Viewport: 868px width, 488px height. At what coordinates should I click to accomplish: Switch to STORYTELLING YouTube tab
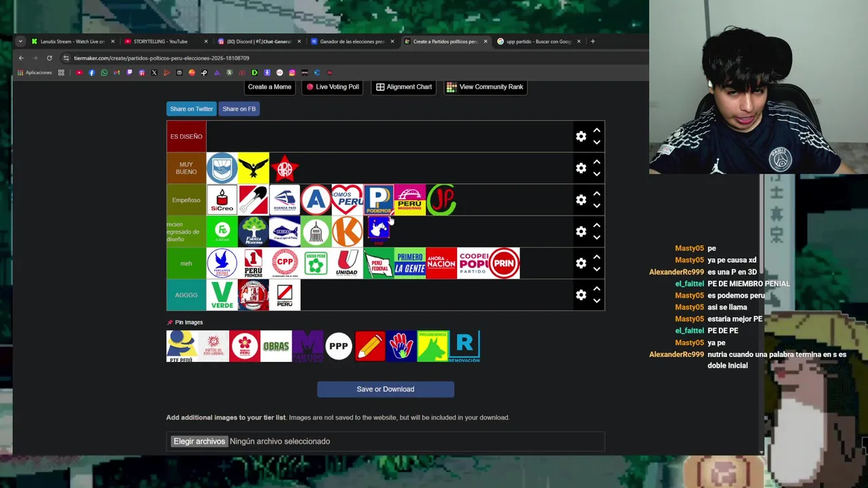(x=166, y=41)
